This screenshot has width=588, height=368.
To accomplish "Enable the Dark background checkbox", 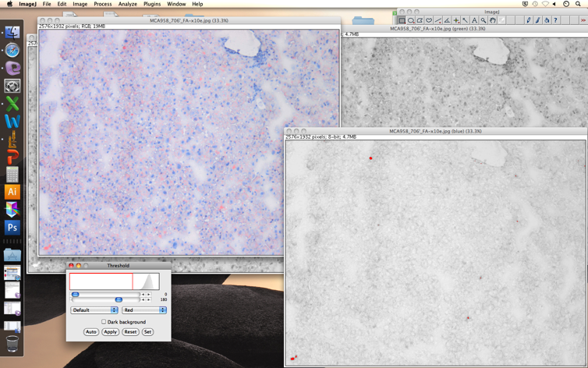I will click(104, 322).
